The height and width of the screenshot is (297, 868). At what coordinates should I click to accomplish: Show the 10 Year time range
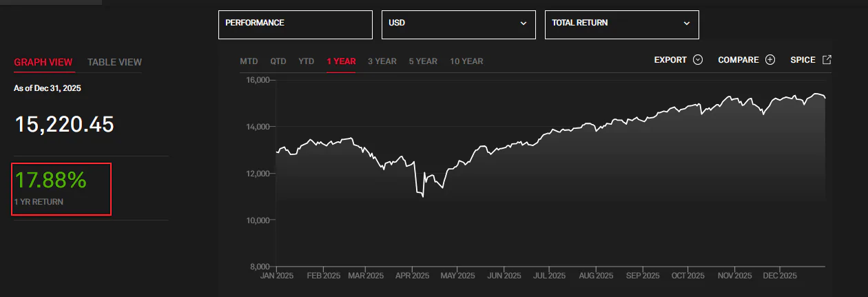pos(466,61)
